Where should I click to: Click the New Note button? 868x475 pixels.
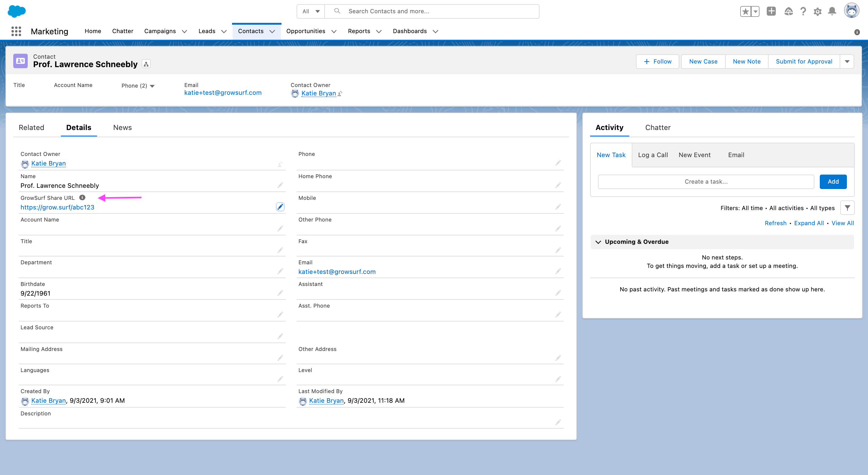746,61
